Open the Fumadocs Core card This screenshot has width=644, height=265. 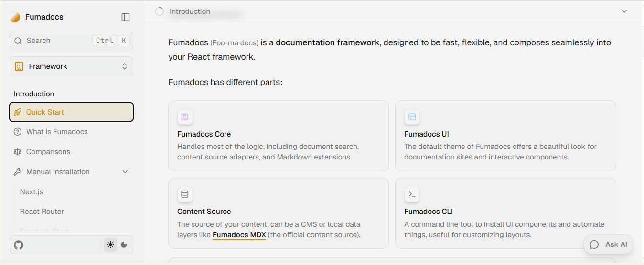point(279,136)
